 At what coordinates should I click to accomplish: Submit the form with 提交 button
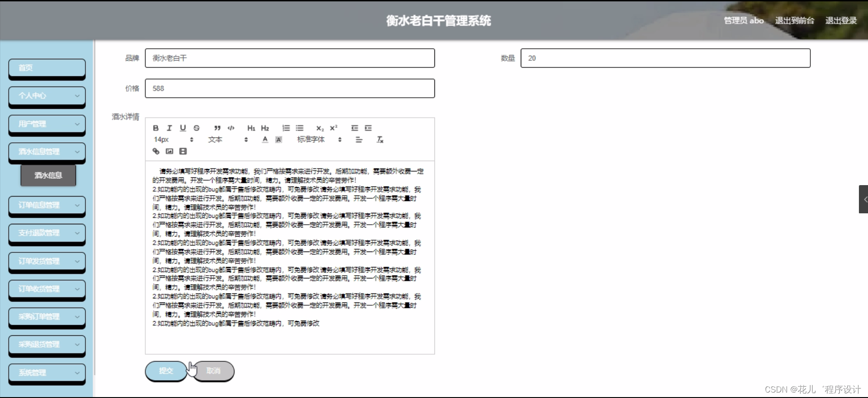point(166,371)
